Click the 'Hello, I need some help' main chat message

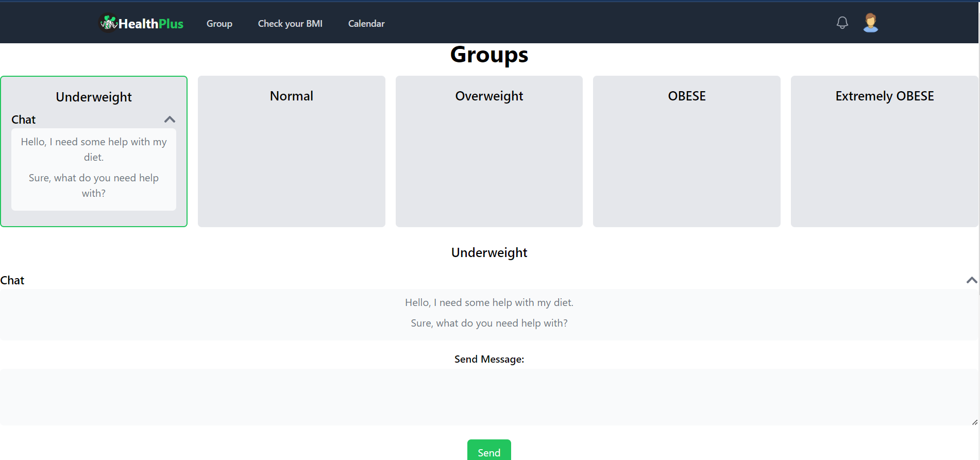pyautogui.click(x=489, y=302)
